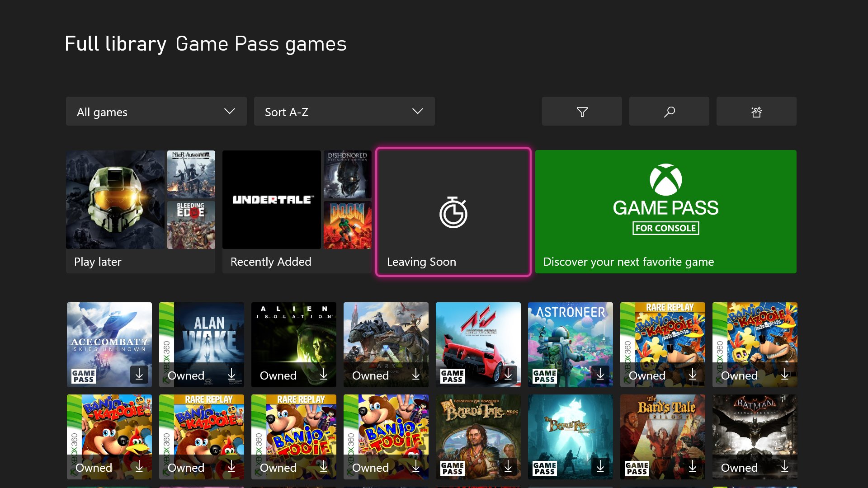Click the download progress arrow on Batman Arkham Knight

pyautogui.click(x=785, y=467)
